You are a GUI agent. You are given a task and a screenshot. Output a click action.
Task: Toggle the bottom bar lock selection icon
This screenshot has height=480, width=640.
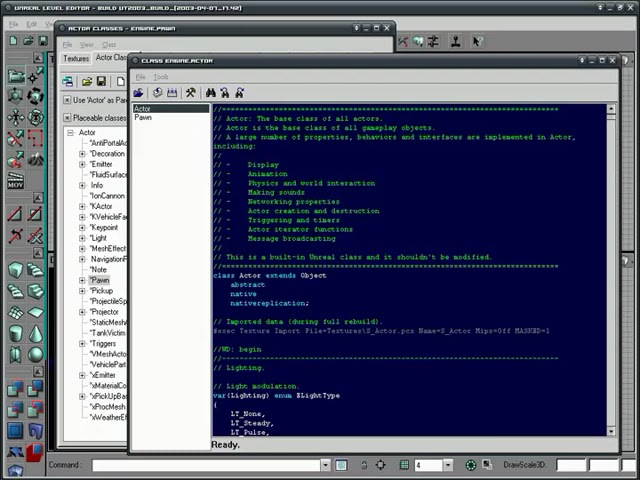pyautogui.click(x=364, y=464)
